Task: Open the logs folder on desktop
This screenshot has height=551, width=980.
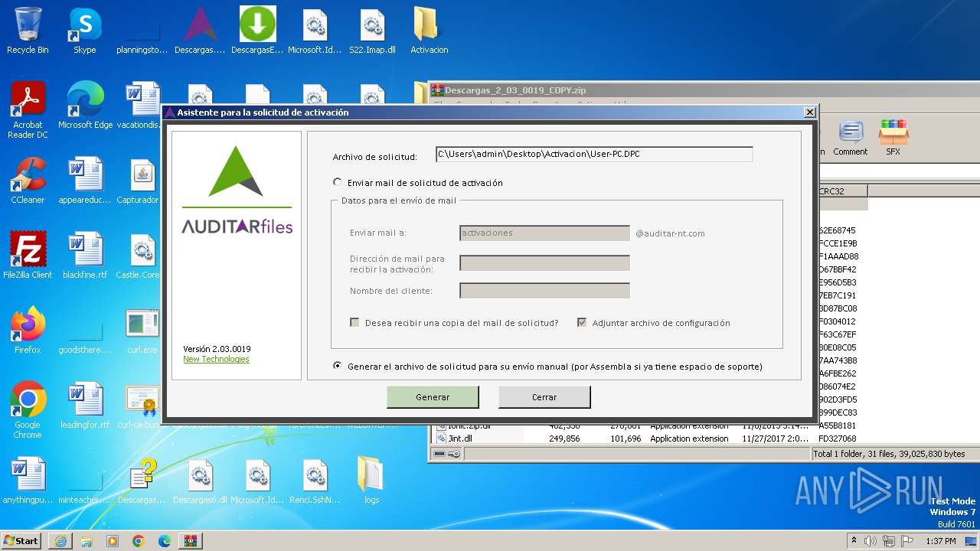Action: coord(371,481)
